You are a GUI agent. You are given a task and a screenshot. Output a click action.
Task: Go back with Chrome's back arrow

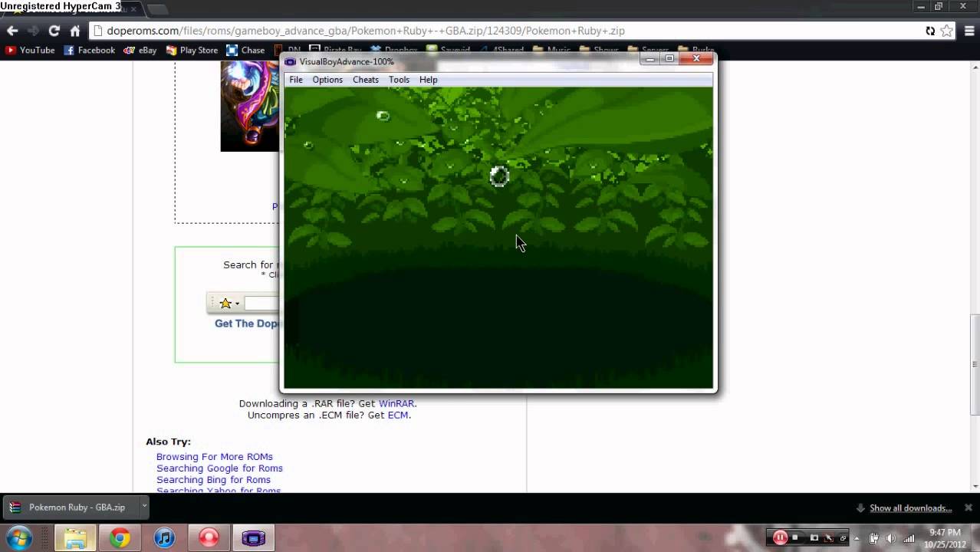click(12, 31)
